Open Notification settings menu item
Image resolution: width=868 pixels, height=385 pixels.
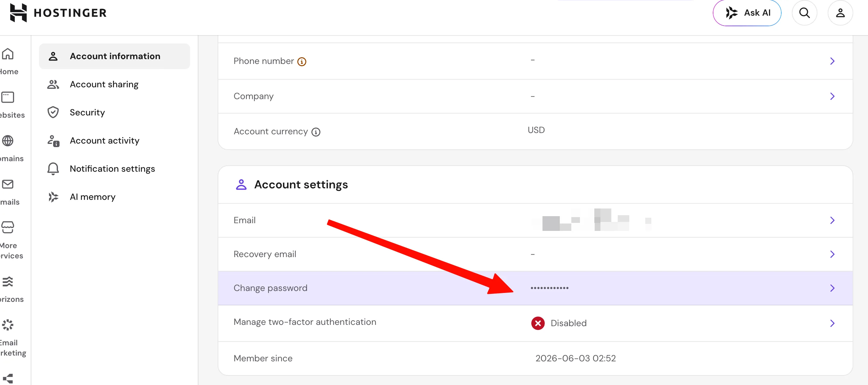pos(115,169)
